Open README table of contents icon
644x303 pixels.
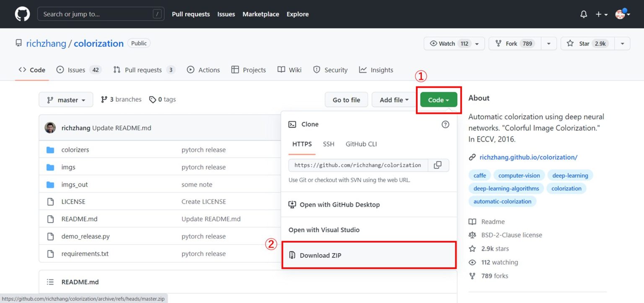[50, 282]
